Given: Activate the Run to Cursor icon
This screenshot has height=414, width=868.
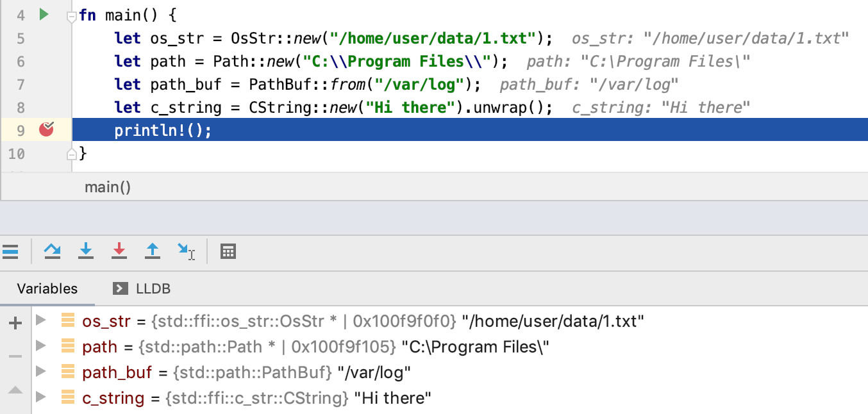Looking at the screenshot, I should tap(185, 251).
